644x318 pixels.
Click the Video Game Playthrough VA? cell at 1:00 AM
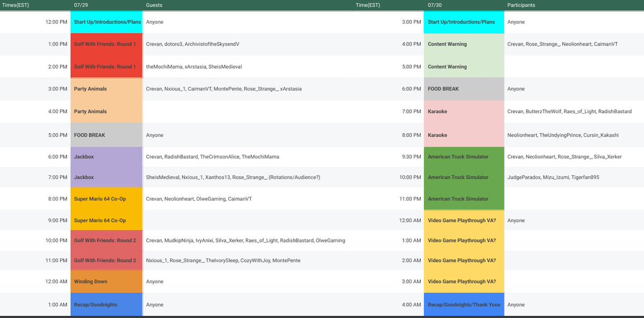click(464, 240)
